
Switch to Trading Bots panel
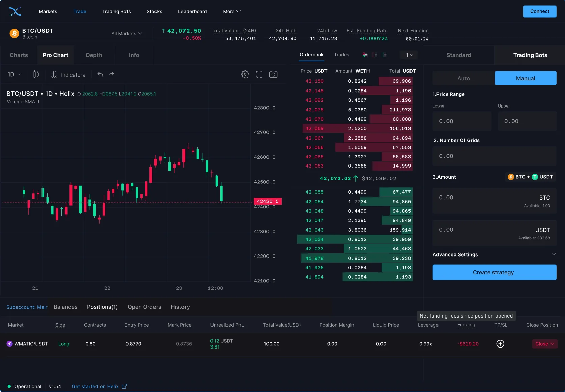coord(530,55)
